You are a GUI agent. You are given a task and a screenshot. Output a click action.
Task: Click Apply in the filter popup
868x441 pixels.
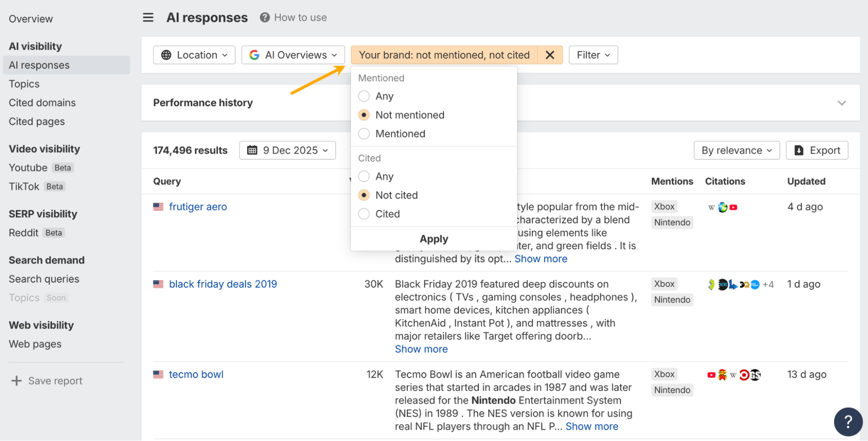tap(433, 239)
